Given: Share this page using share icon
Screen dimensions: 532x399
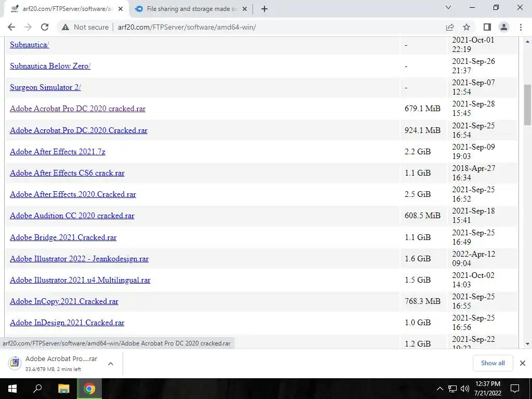Looking at the screenshot, I should tap(450, 27).
